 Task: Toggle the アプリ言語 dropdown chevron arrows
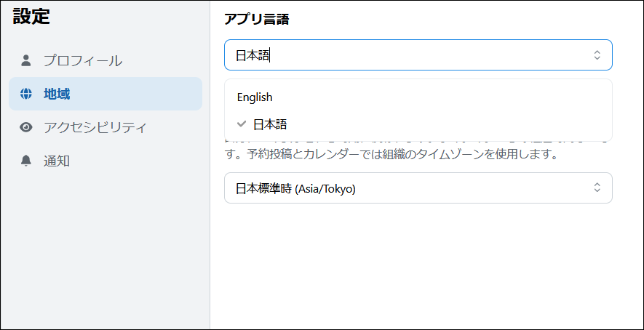pyautogui.click(x=597, y=55)
